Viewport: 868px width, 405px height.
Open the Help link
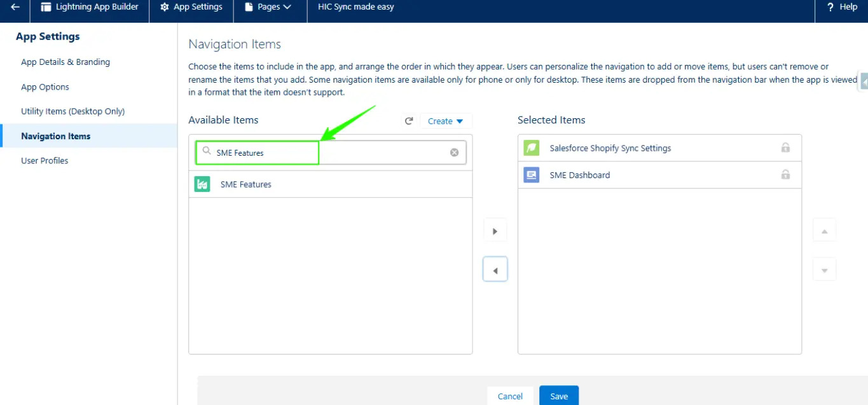tap(842, 7)
